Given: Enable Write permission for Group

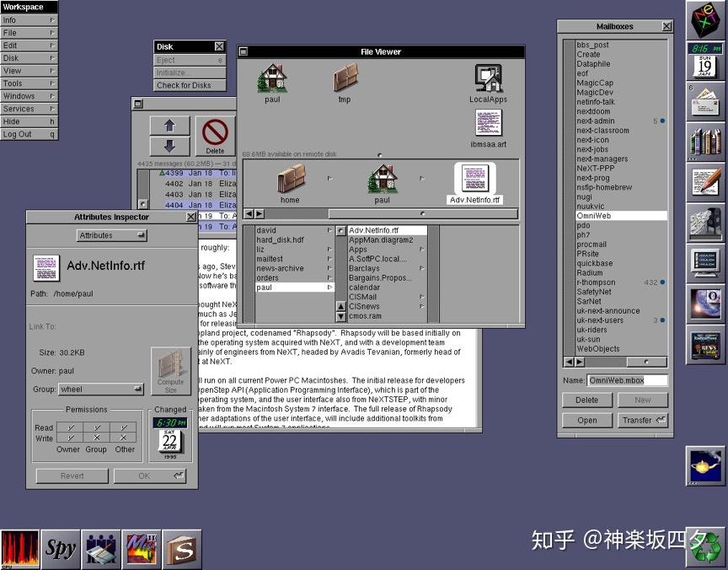Looking at the screenshot, I should pyautogui.click(x=96, y=438).
